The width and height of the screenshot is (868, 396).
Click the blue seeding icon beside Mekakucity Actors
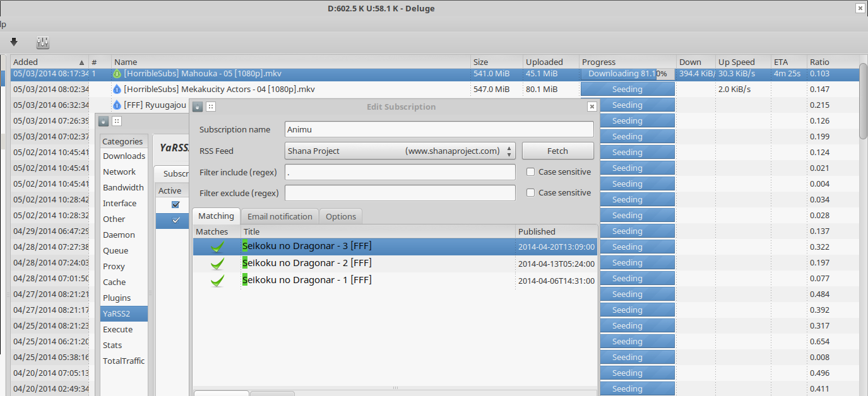pyautogui.click(x=117, y=90)
